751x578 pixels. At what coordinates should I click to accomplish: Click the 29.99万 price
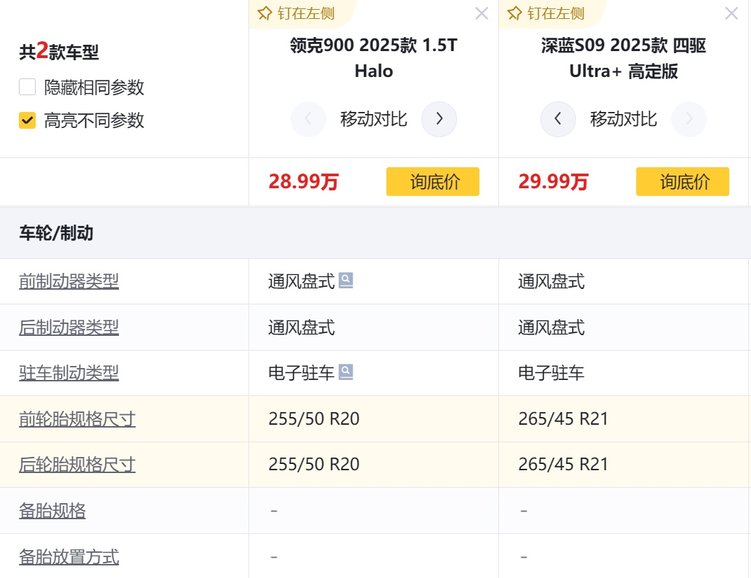[554, 181]
